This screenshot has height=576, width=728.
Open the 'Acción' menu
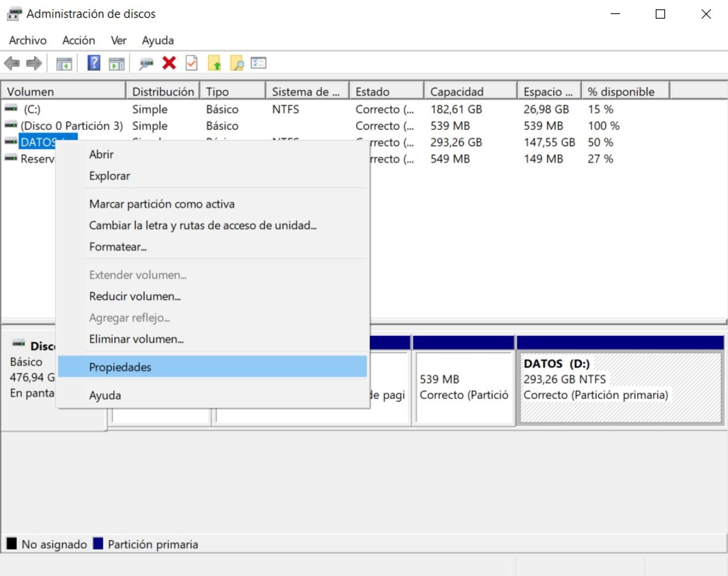click(78, 40)
